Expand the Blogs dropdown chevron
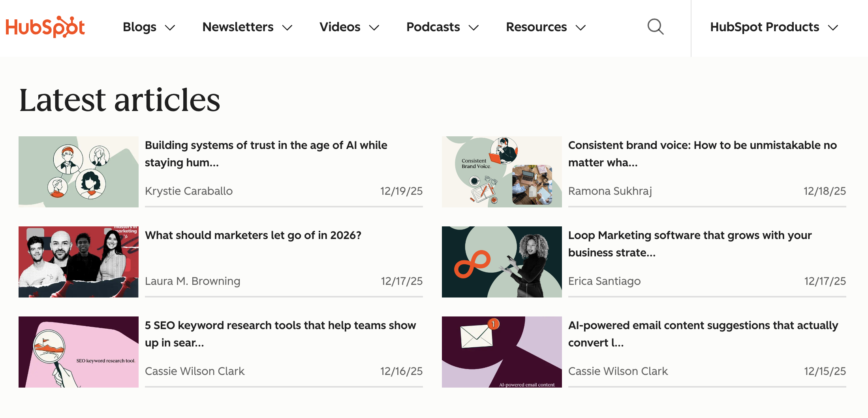This screenshot has height=418, width=868. (x=170, y=28)
